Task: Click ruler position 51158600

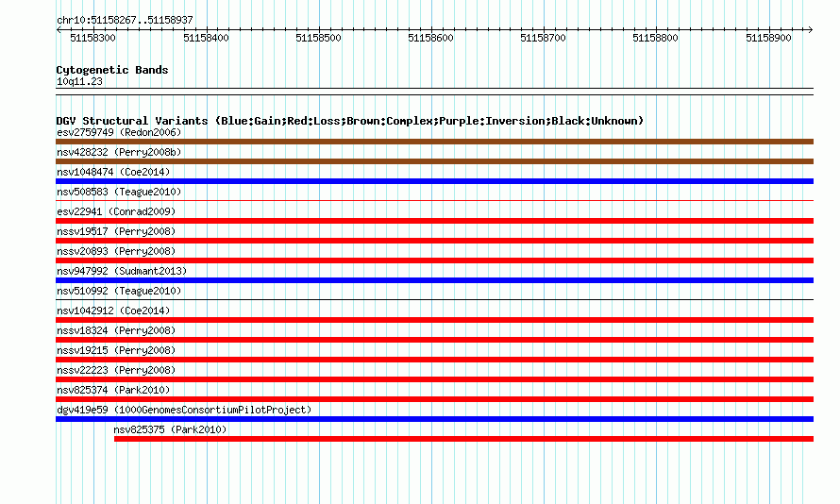Action: click(430, 38)
